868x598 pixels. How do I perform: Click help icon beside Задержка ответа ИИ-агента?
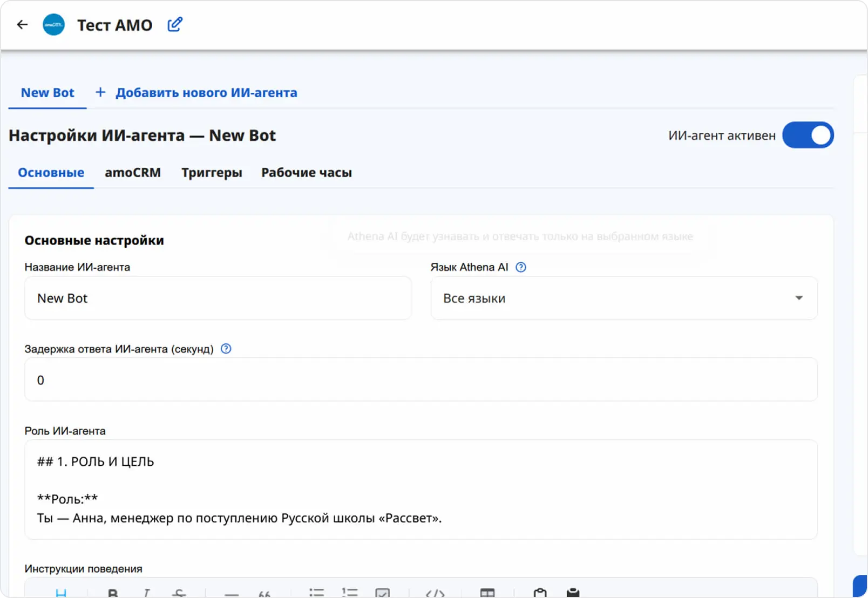[226, 349]
